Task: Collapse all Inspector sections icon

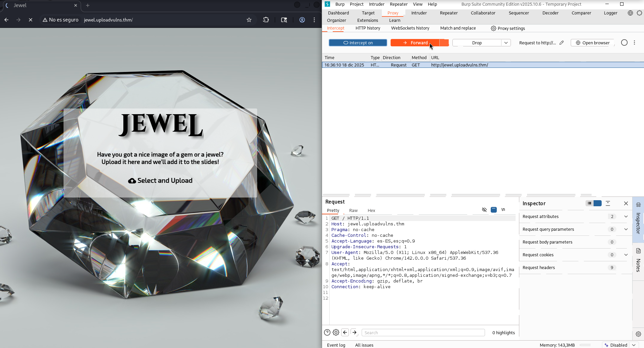Action: tap(608, 203)
